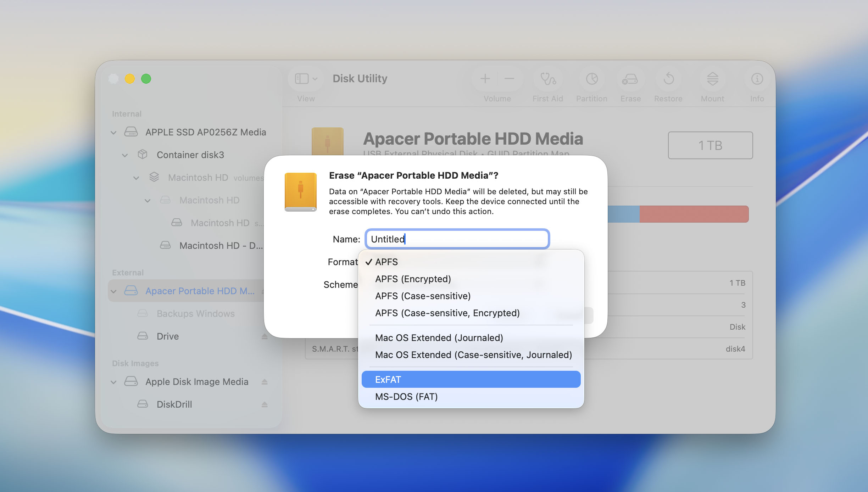Viewport: 868px width, 492px height.
Task: Click the Drive volume disk icon
Action: click(143, 336)
